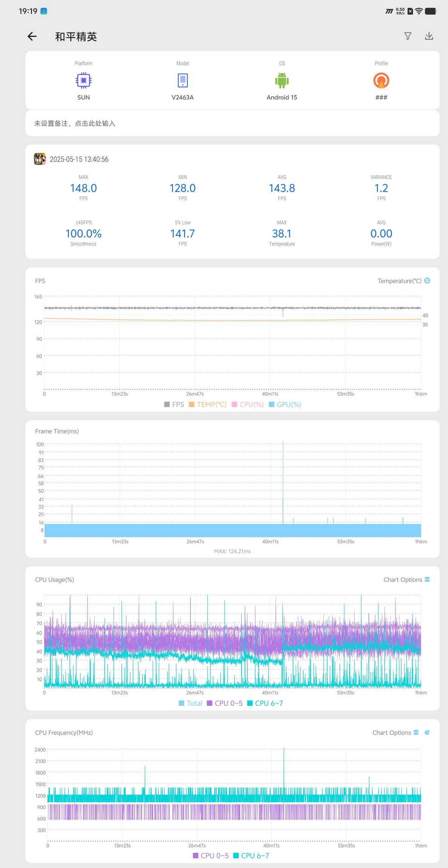The height and width of the screenshot is (868, 448).
Task: Toggle CPU 0~5 in CPU Usage legend
Action: [x=225, y=703]
